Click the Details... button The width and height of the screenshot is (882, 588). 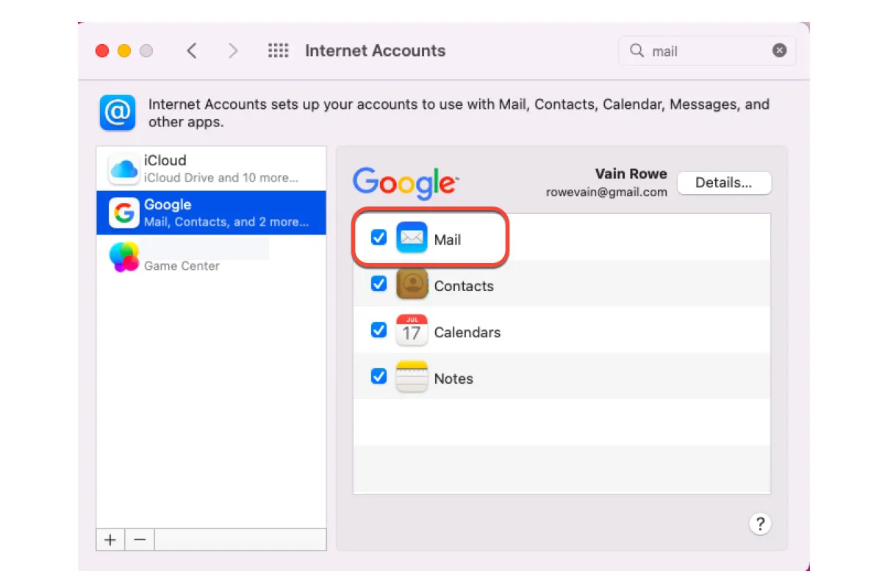pyautogui.click(x=724, y=183)
